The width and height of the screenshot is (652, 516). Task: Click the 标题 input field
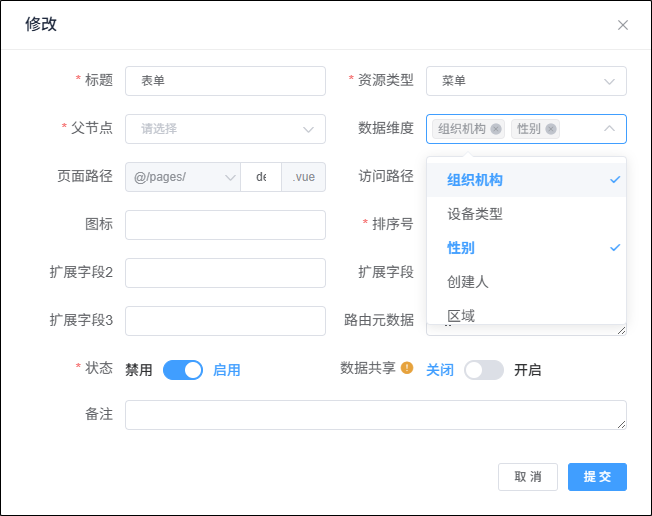[225, 81]
